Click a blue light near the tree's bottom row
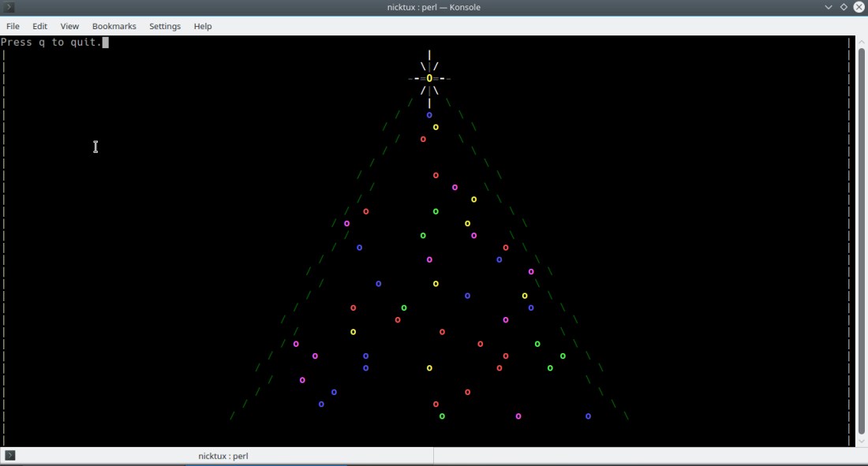This screenshot has height=466, width=868. (x=589, y=416)
